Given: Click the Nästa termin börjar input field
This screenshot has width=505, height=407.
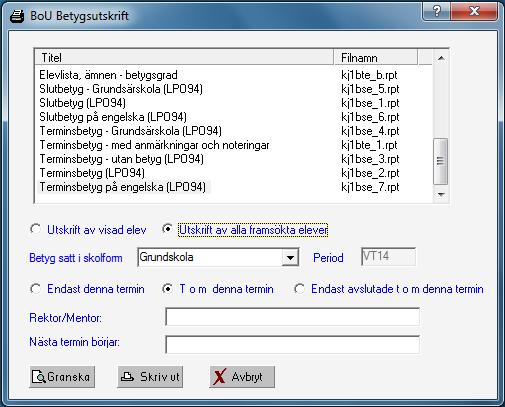Looking at the screenshot, I should coord(292,345).
